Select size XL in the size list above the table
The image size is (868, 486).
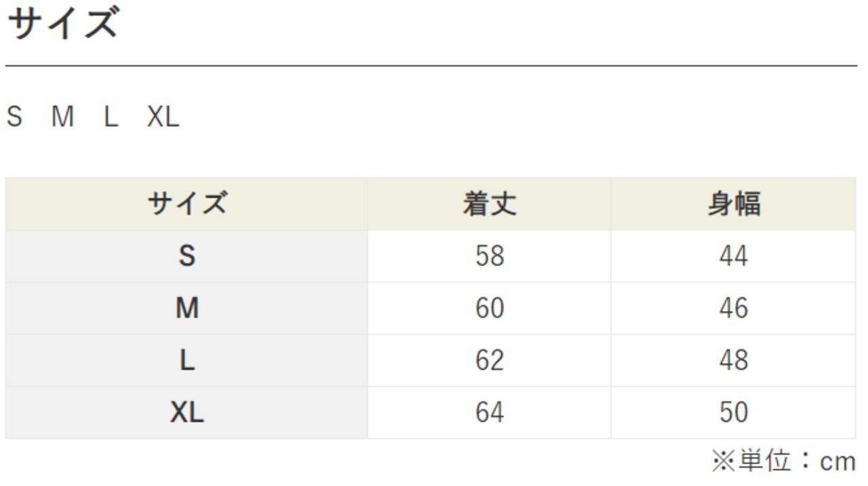tap(163, 117)
